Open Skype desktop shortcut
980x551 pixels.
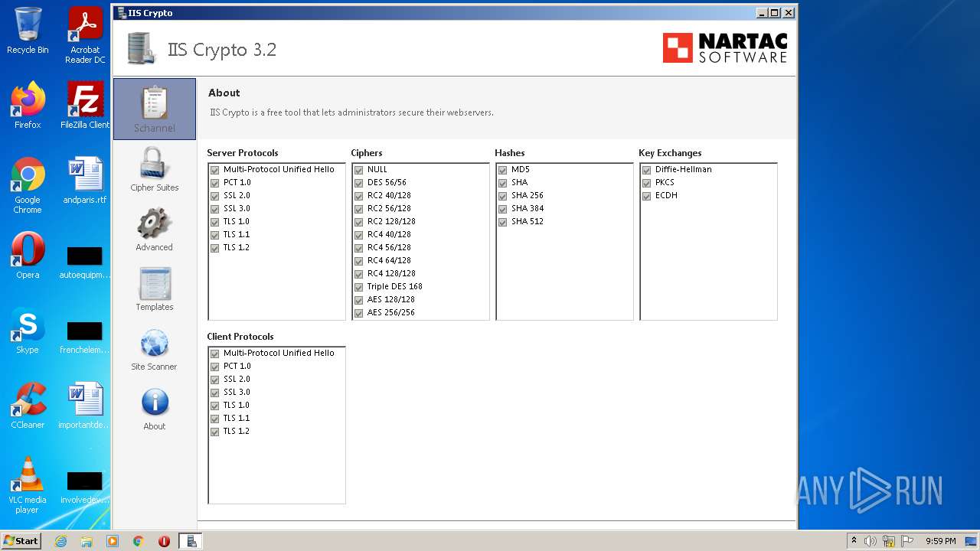28,330
